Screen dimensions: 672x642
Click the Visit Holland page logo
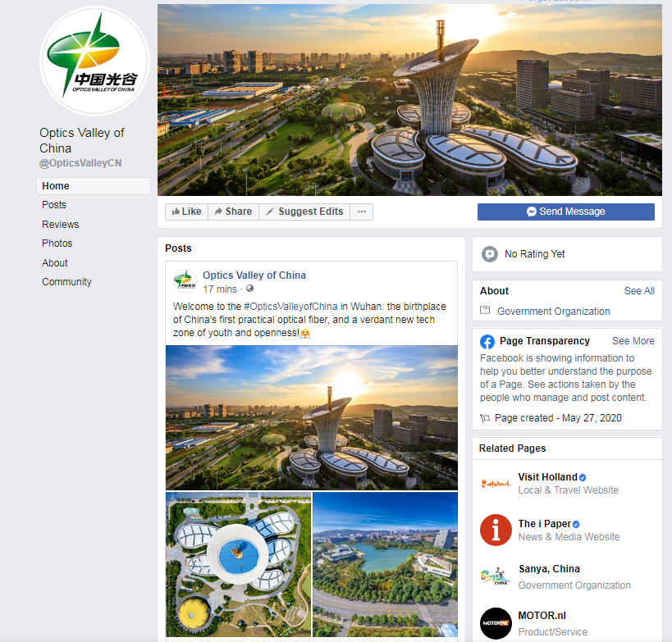point(496,484)
